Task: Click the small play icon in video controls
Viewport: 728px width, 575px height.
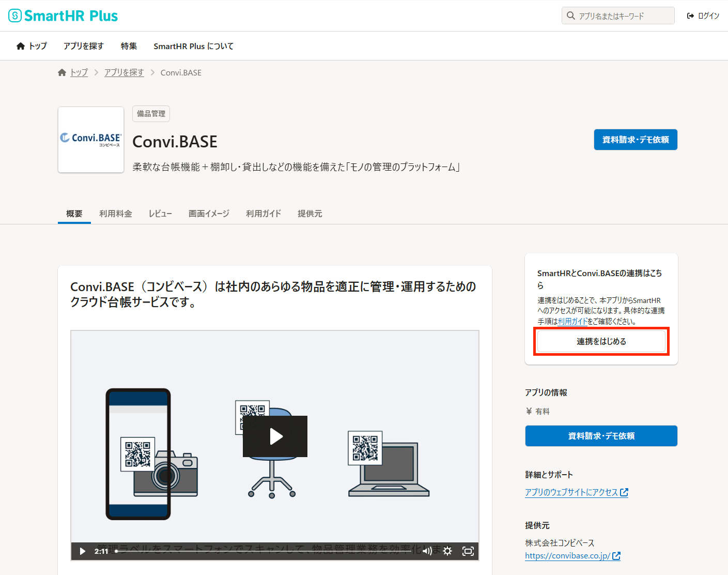Action: coord(82,551)
